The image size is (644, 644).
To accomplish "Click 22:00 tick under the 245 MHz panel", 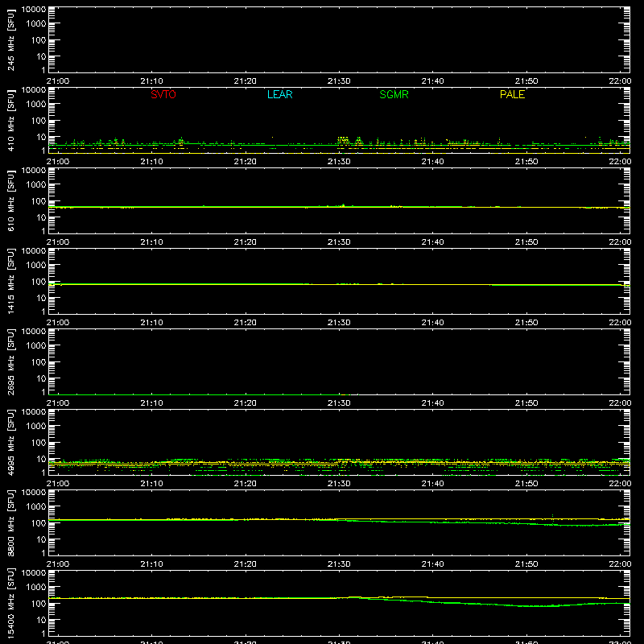I will [x=620, y=81].
